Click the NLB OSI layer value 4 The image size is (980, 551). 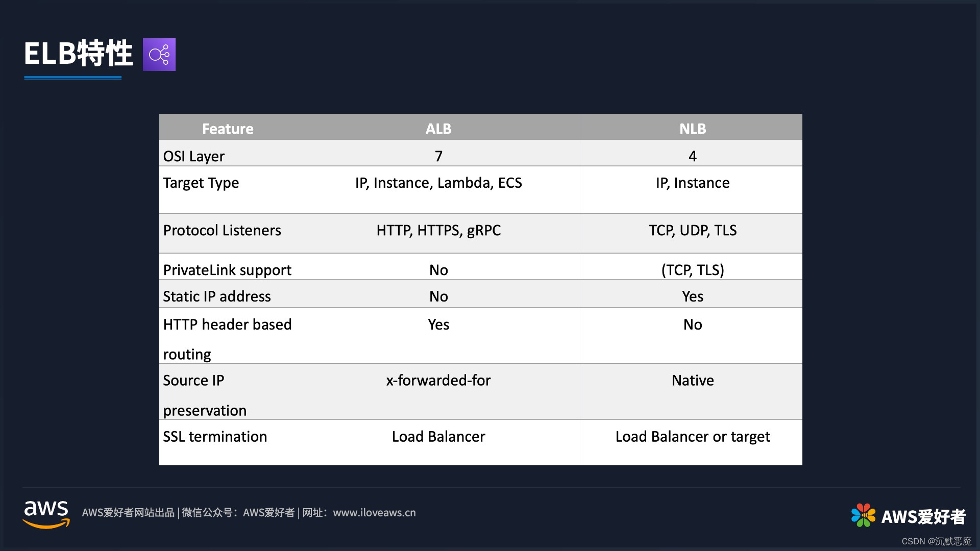click(x=693, y=156)
